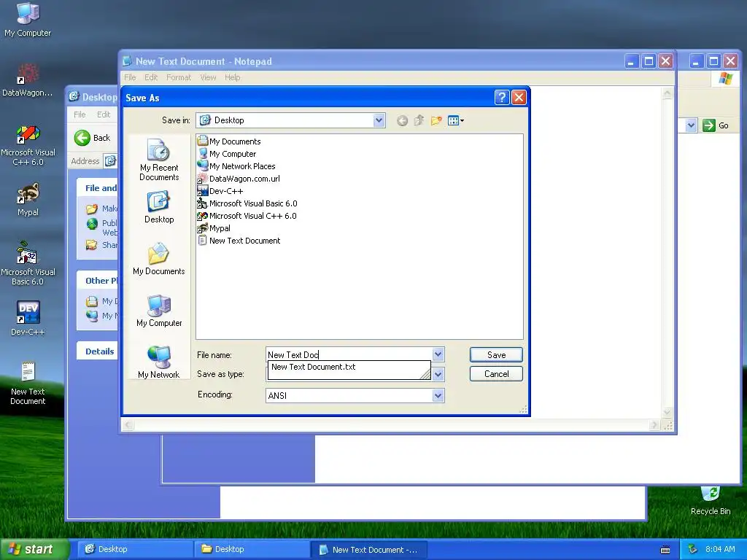The image size is (747, 560).
Task: Choose New Text Document.txt autocomplete suggestion
Action: [x=349, y=367]
